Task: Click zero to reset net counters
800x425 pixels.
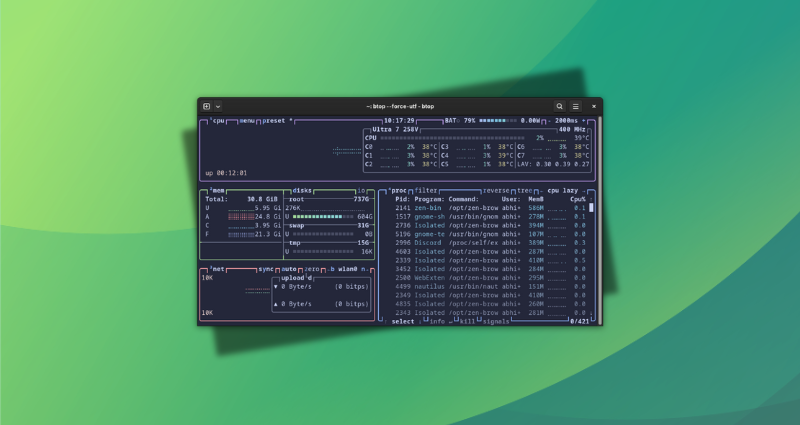Action: point(312,269)
